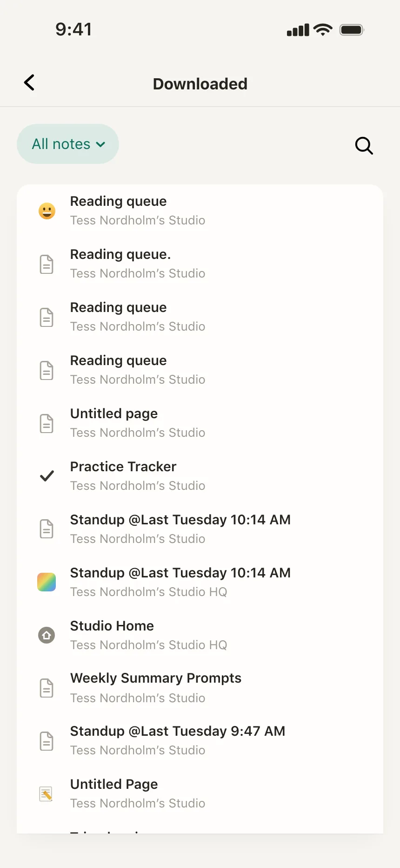Open the Studio Home page
Image resolution: width=400 pixels, height=868 pixels.
pyautogui.click(x=200, y=635)
